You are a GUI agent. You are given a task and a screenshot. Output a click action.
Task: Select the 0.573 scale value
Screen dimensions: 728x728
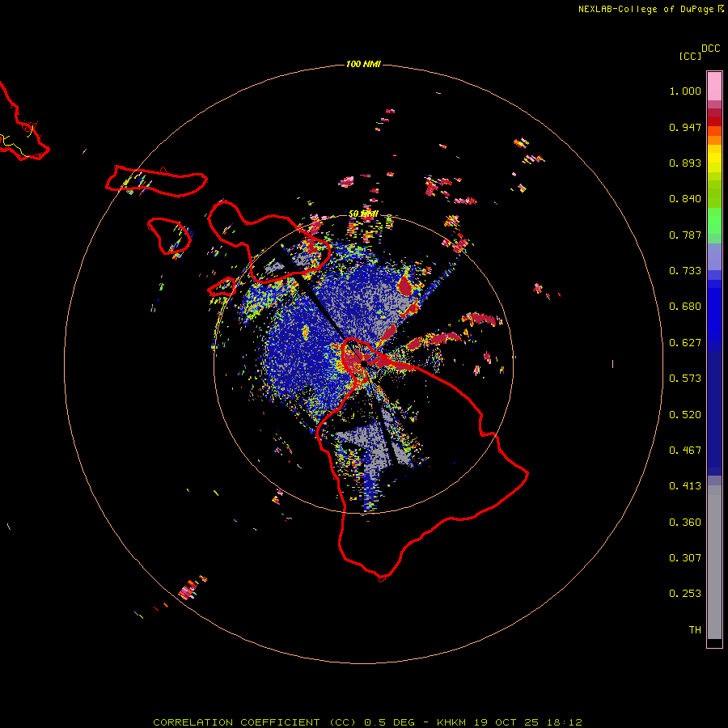[685, 379]
